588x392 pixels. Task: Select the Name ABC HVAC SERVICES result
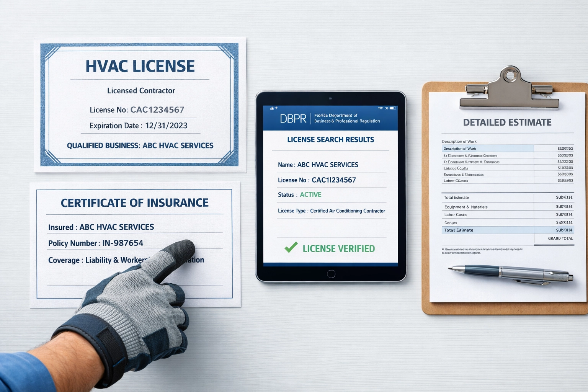coord(318,165)
